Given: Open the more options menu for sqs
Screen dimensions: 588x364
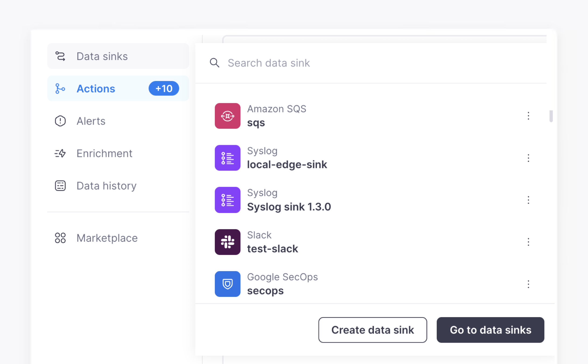Looking at the screenshot, I should click(528, 116).
